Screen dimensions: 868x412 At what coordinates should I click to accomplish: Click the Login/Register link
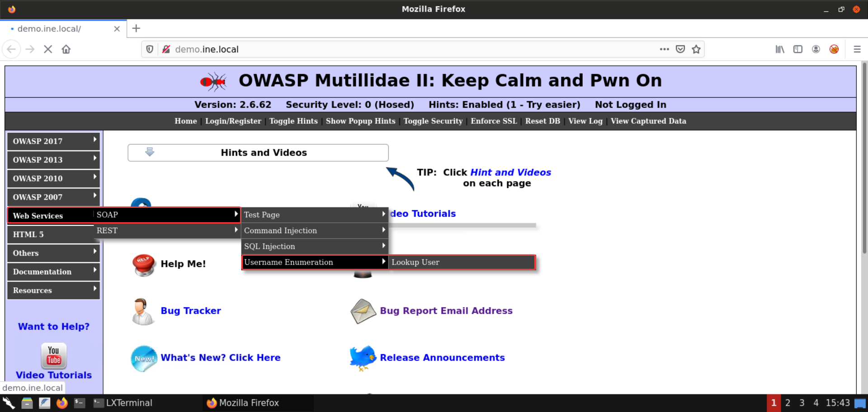[x=233, y=121]
